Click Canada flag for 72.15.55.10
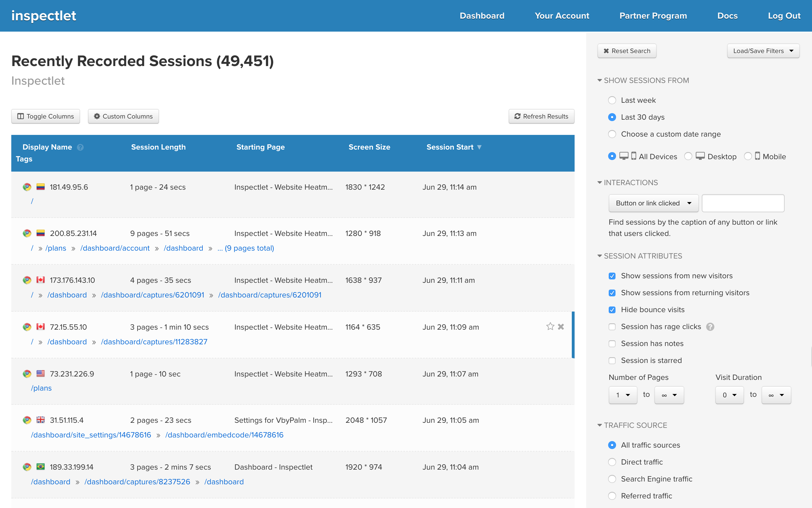Viewport: 812px width, 508px height. click(41, 327)
